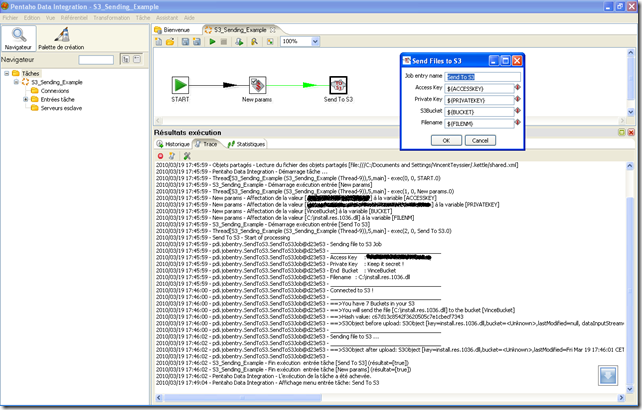Open the Vue menu
Image resolution: width=642 pixels, height=410 pixels.
point(50,18)
